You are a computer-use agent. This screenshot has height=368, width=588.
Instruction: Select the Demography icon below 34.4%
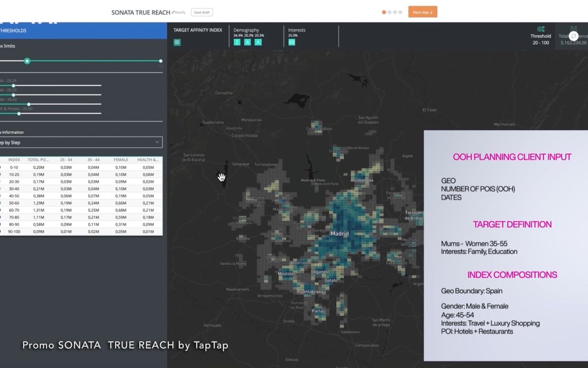[237, 42]
